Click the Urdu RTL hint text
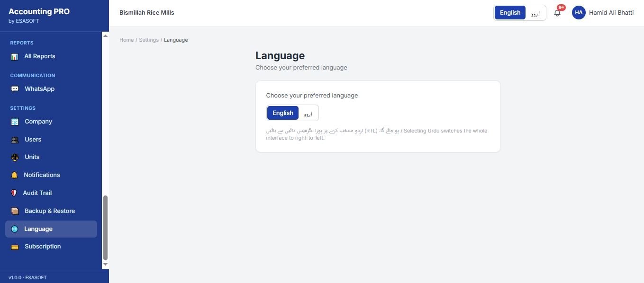The height and width of the screenshot is (283, 644). tap(377, 134)
